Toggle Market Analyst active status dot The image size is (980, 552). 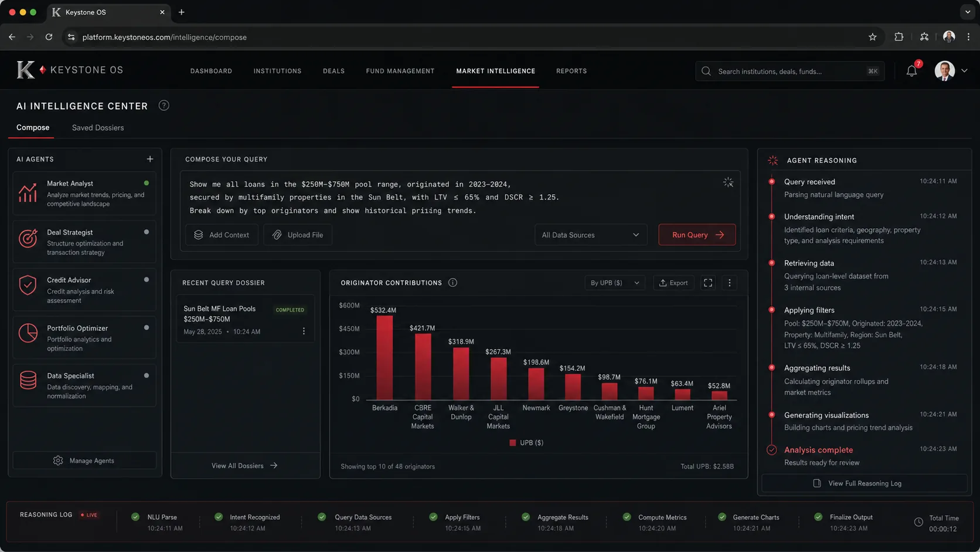coord(147,184)
